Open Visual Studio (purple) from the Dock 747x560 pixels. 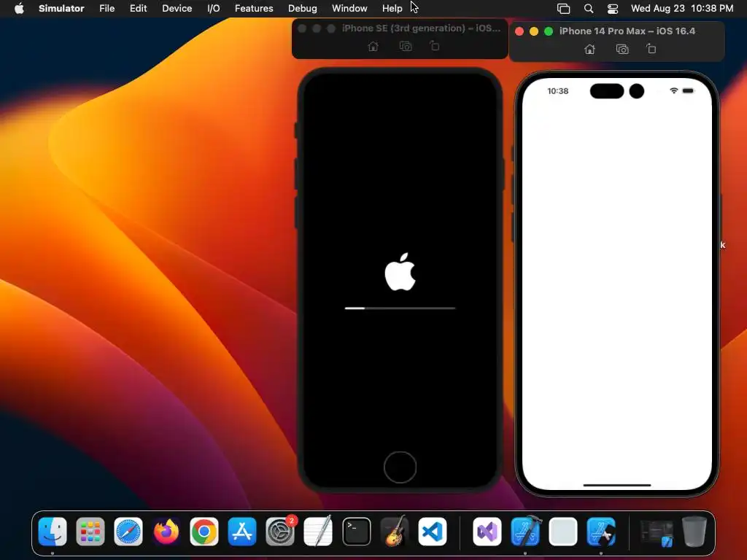(x=487, y=531)
